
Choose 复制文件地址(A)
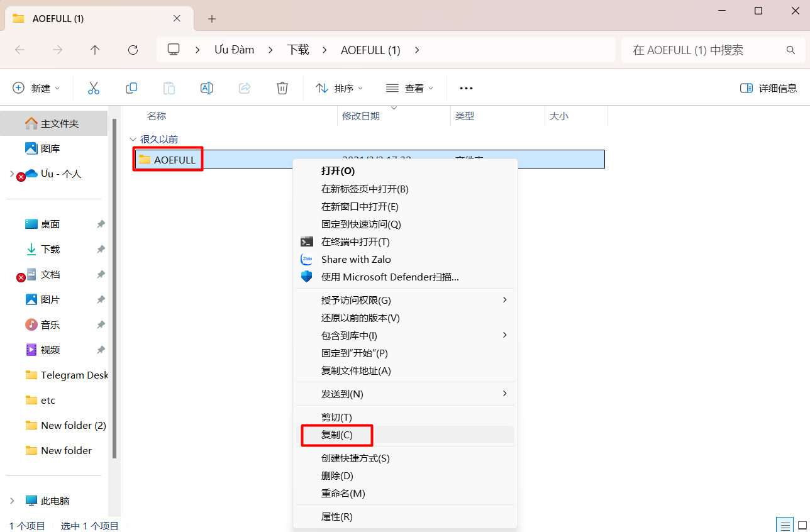tap(405, 371)
